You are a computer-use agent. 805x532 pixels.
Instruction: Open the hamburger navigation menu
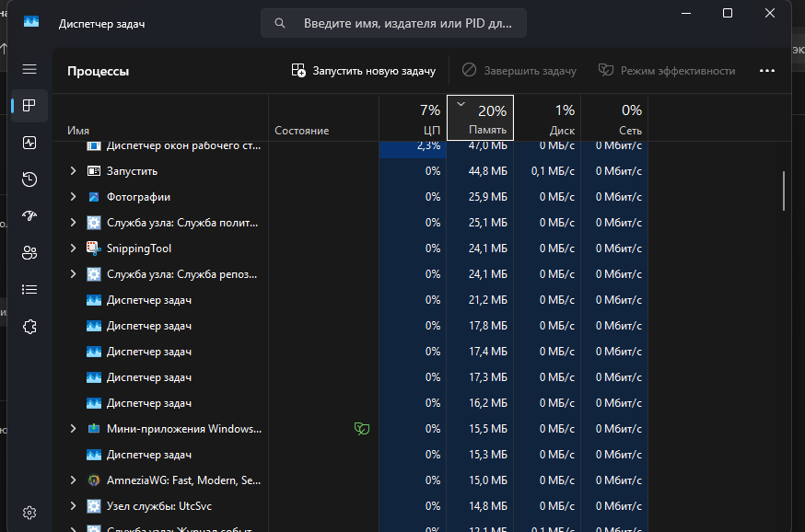tap(29, 69)
